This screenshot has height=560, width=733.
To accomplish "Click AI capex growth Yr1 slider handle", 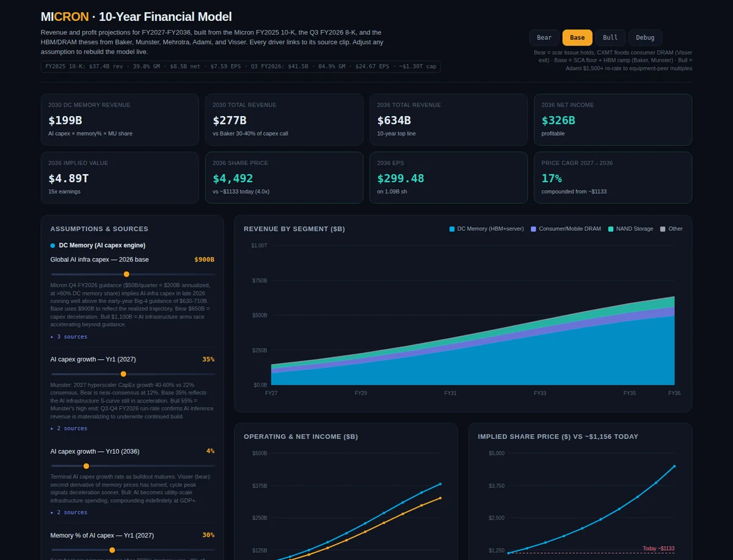I will pyautogui.click(x=123, y=374).
